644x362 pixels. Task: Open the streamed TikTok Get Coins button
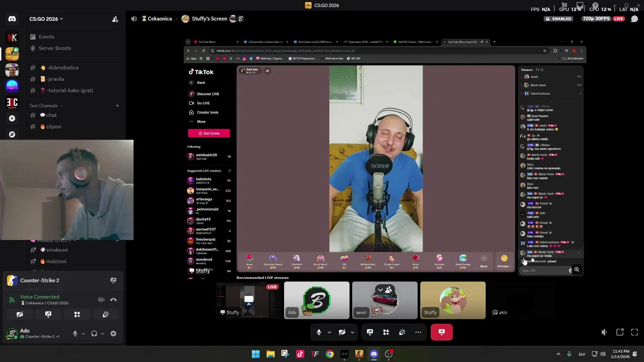point(209,133)
